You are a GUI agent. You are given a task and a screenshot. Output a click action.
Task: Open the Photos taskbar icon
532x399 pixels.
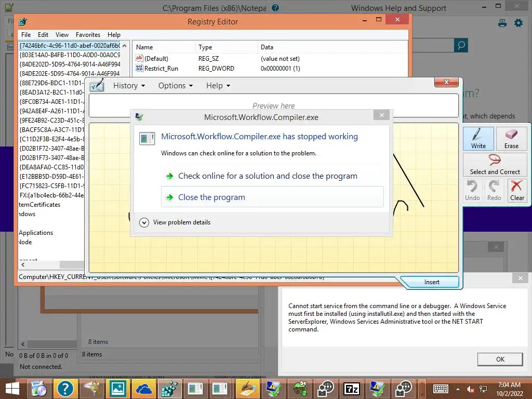click(x=117, y=389)
